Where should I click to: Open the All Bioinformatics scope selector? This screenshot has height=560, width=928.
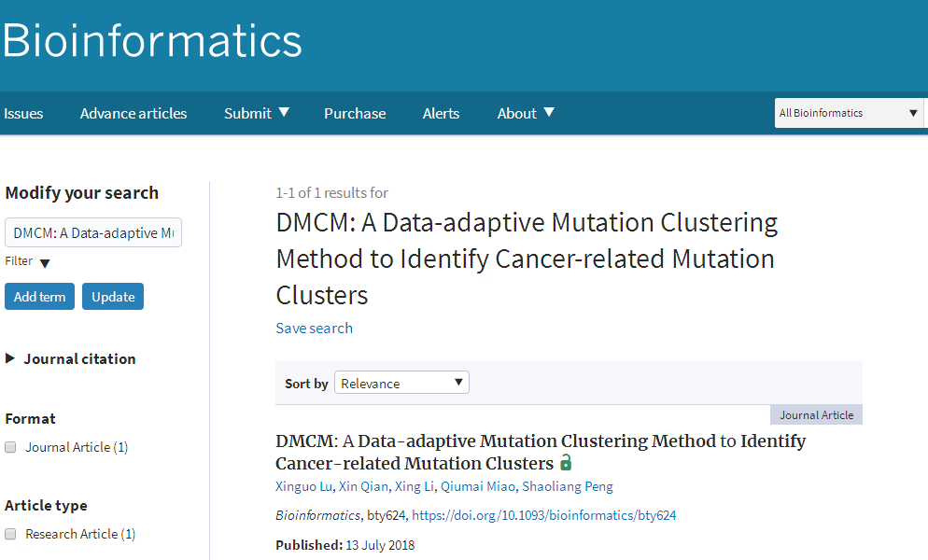[849, 113]
